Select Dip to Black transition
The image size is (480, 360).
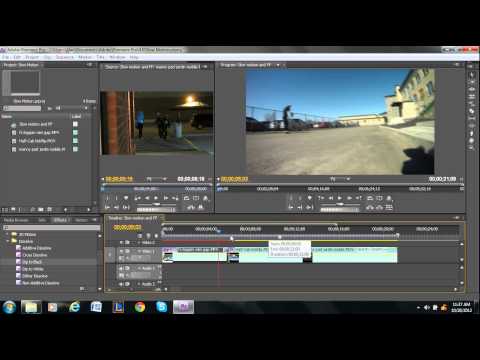coord(32,262)
